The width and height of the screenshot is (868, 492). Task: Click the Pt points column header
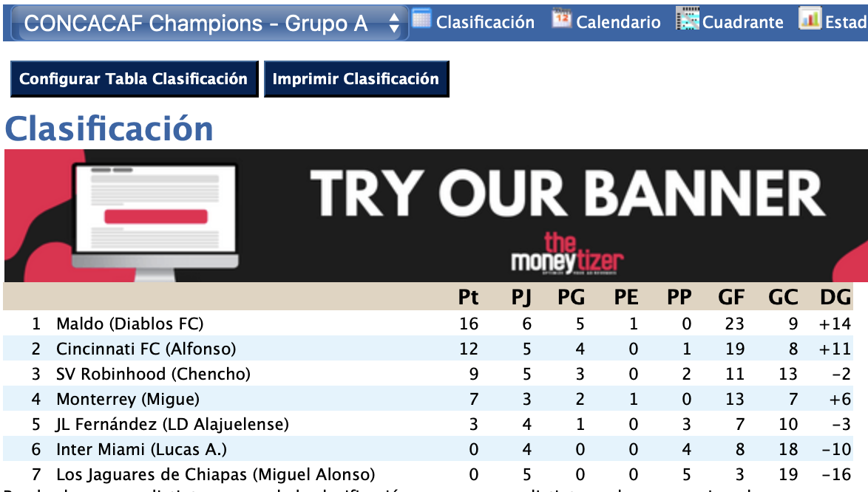pyautogui.click(x=468, y=297)
